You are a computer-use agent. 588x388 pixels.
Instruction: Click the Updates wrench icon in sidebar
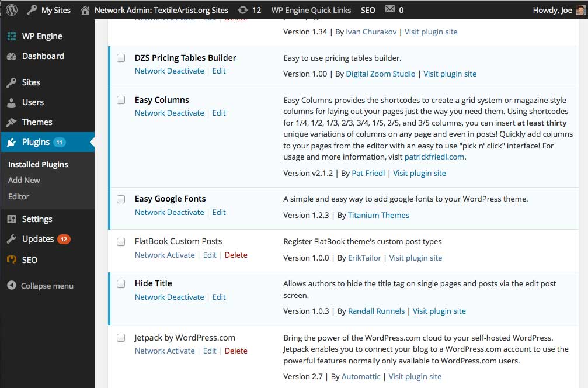pos(12,239)
